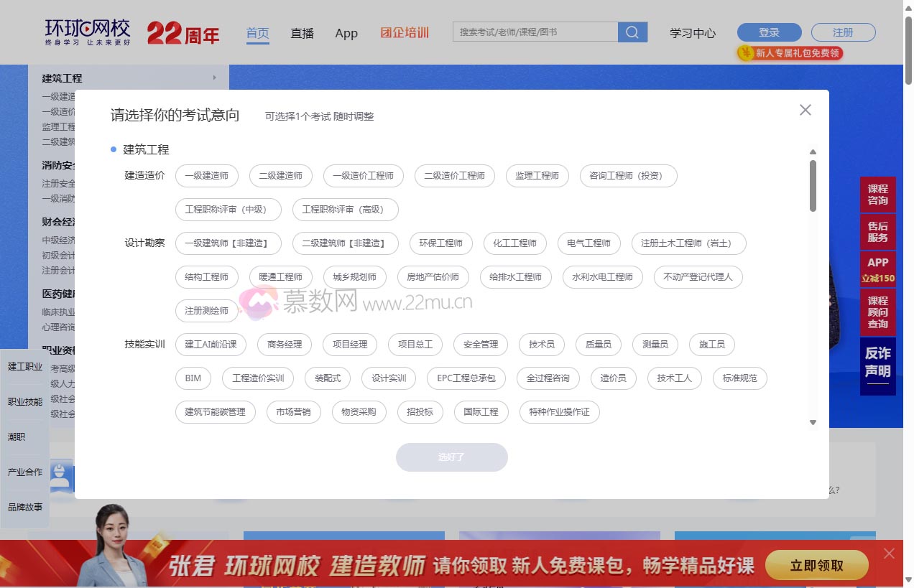Click the 环球网校 logo
Image resolution: width=914 pixels, height=588 pixels.
pos(86,30)
